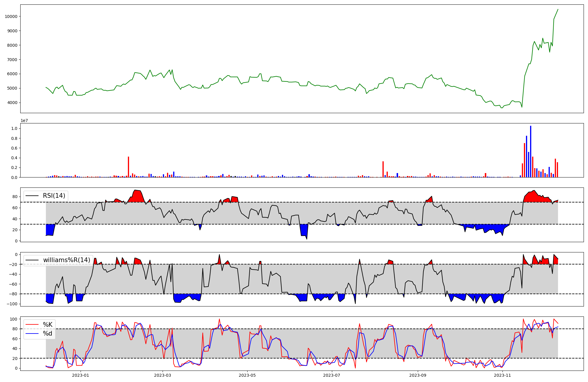Screen dimensions: 588x382
Task: Click the %d legend entry text
Action: [x=48, y=334]
